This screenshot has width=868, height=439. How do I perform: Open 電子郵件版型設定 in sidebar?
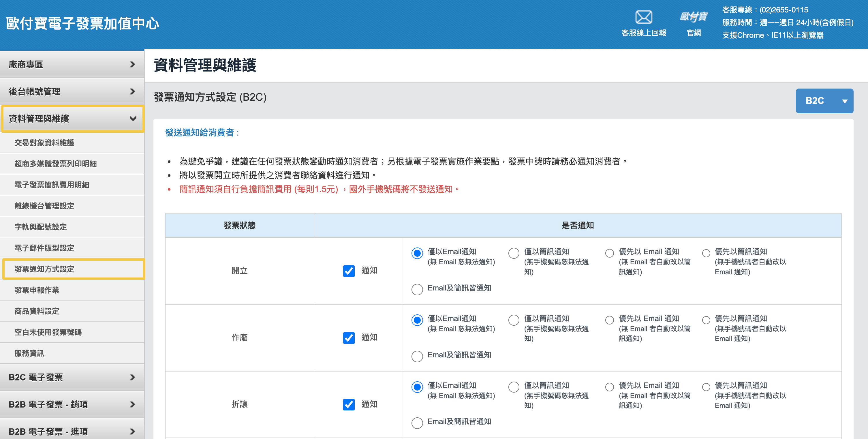click(44, 248)
